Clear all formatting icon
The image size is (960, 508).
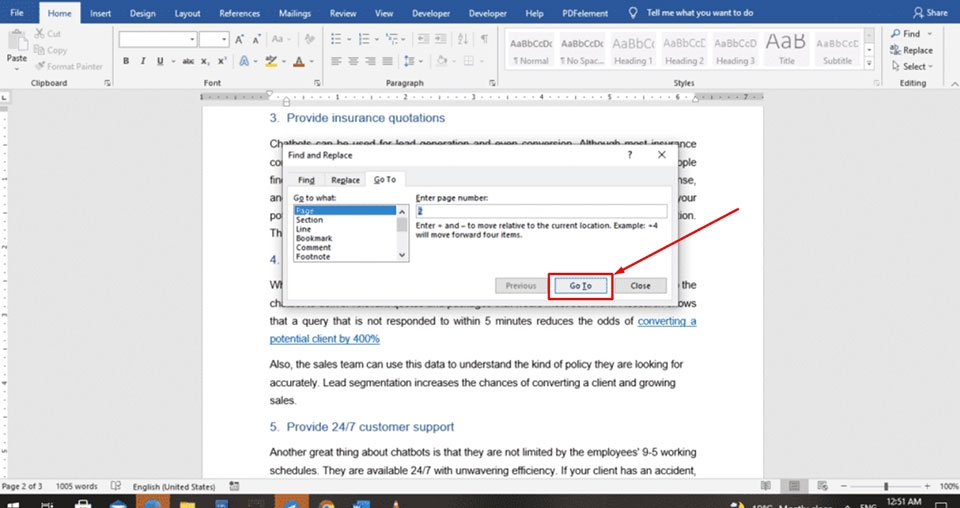310,40
